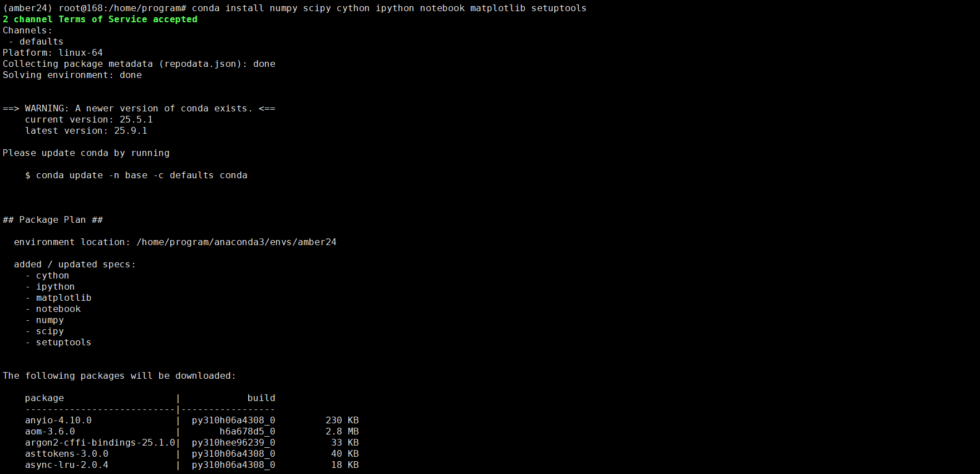Click 'Please update conda by running'
Image resolution: width=980 pixels, height=474 pixels.
coord(86,153)
